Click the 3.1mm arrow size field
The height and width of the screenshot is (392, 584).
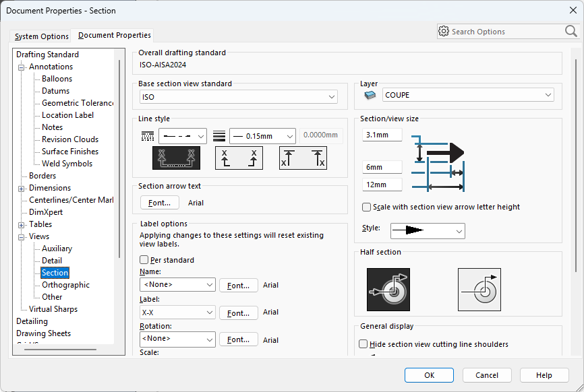[382, 135]
